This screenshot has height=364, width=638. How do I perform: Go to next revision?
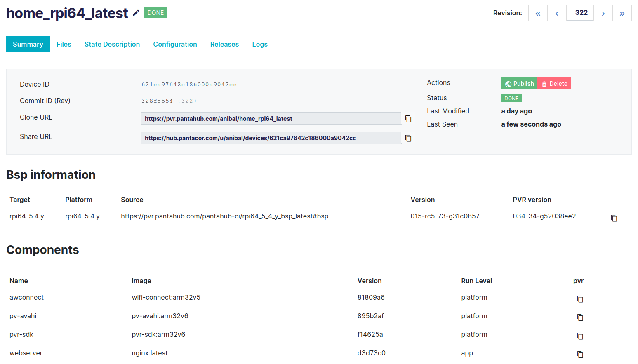pos(603,13)
